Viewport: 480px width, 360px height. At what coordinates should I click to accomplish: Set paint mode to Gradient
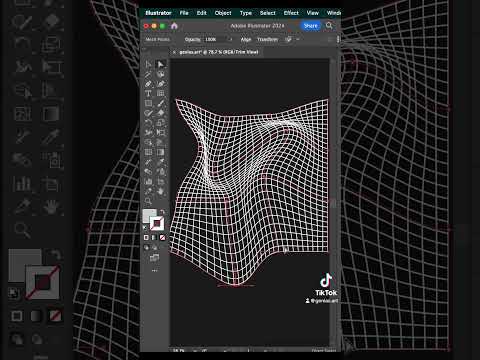[154, 237]
